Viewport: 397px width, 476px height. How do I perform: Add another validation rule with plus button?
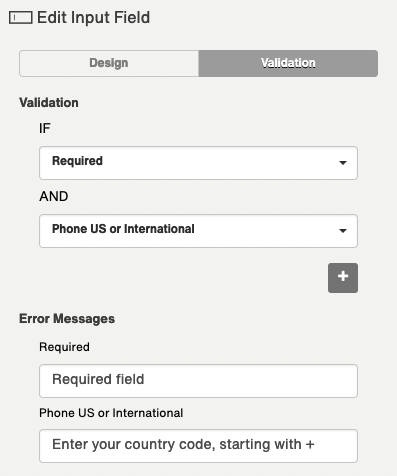(343, 278)
